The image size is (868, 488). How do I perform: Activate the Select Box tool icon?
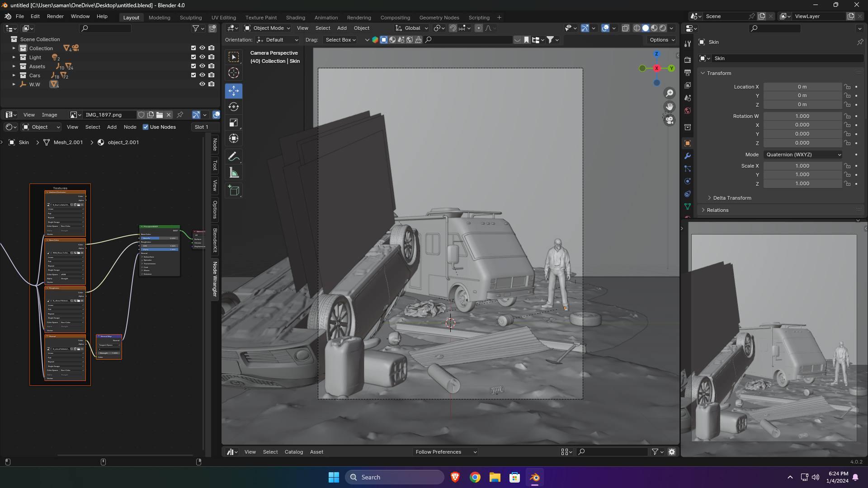(x=234, y=57)
